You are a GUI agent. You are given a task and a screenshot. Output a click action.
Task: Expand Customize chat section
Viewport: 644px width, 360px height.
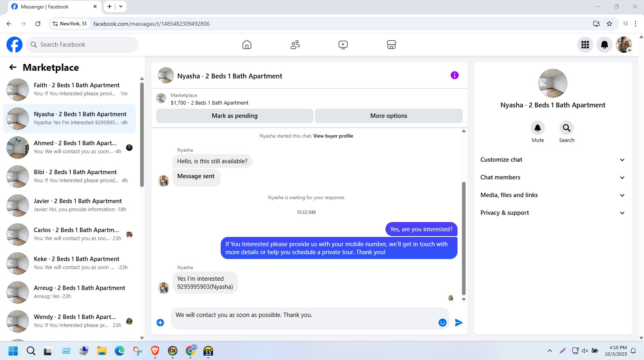tap(553, 160)
